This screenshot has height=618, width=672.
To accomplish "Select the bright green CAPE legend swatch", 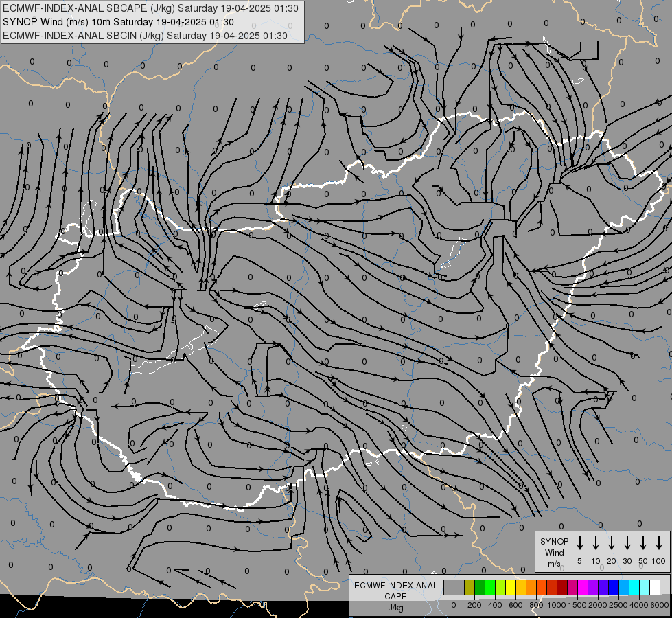I will 490,587.
